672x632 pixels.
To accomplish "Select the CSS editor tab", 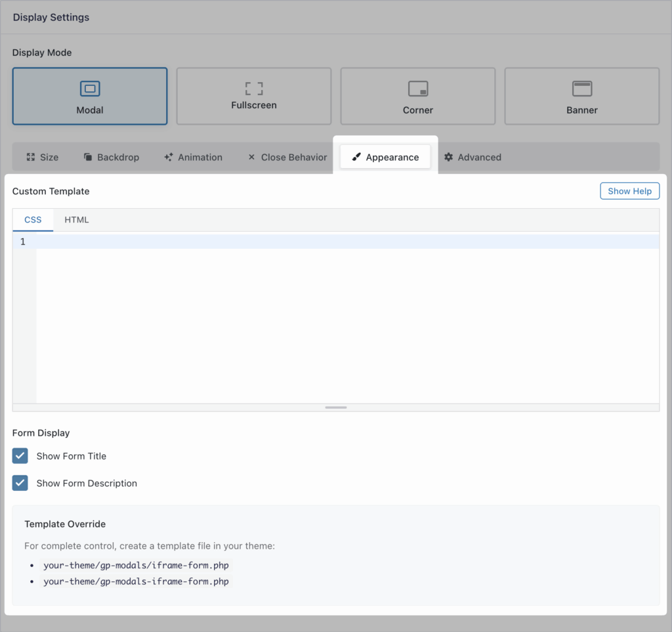I will pyautogui.click(x=33, y=220).
